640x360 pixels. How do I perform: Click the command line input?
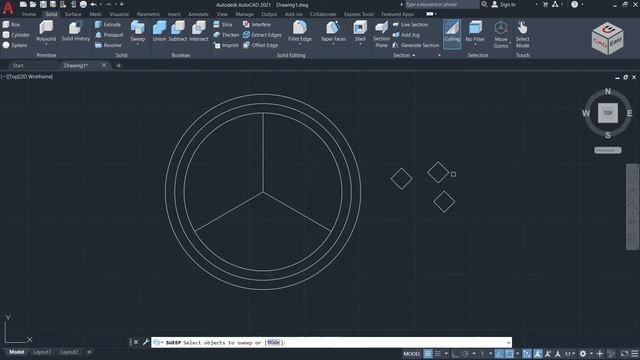(x=331, y=342)
